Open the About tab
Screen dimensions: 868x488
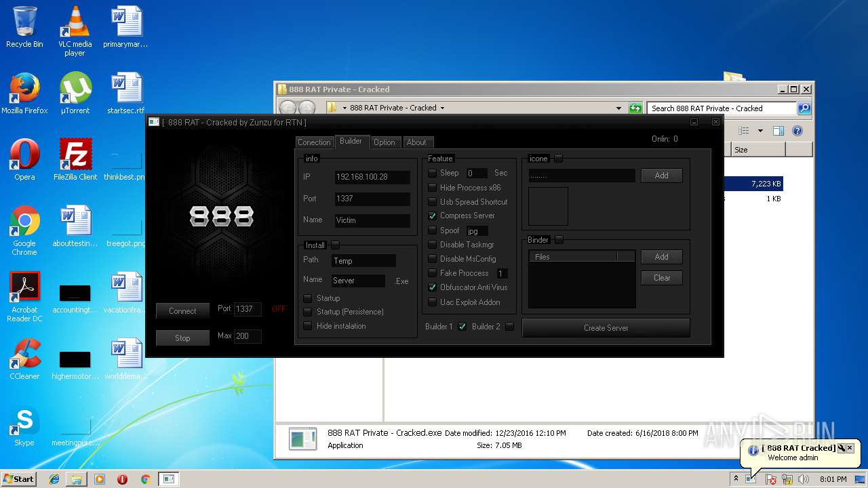click(x=416, y=142)
